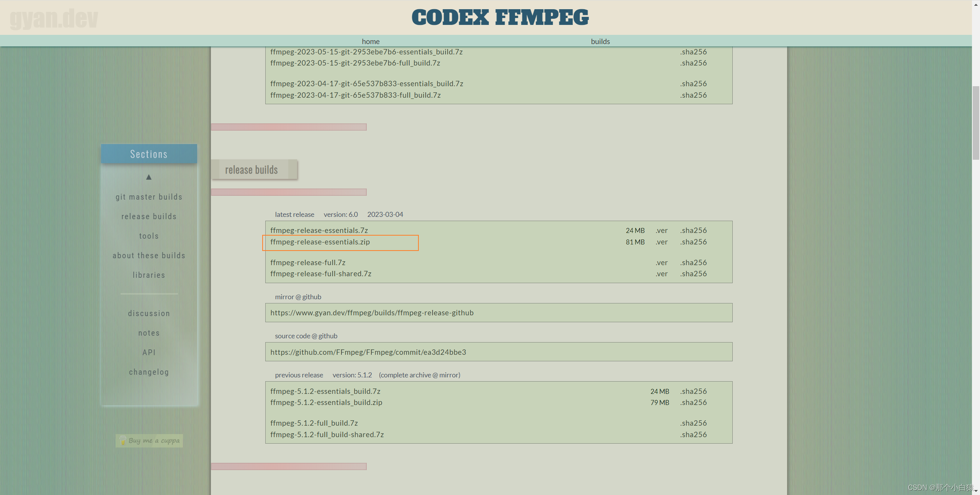Download ffmpeg-release-essentials.zip
The width and height of the screenshot is (980, 495).
click(x=320, y=242)
